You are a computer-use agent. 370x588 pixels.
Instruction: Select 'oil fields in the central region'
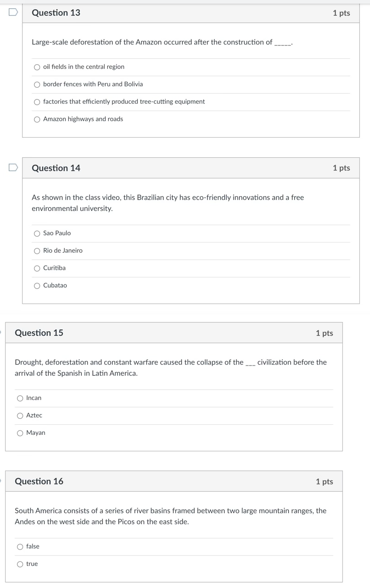pos(37,67)
